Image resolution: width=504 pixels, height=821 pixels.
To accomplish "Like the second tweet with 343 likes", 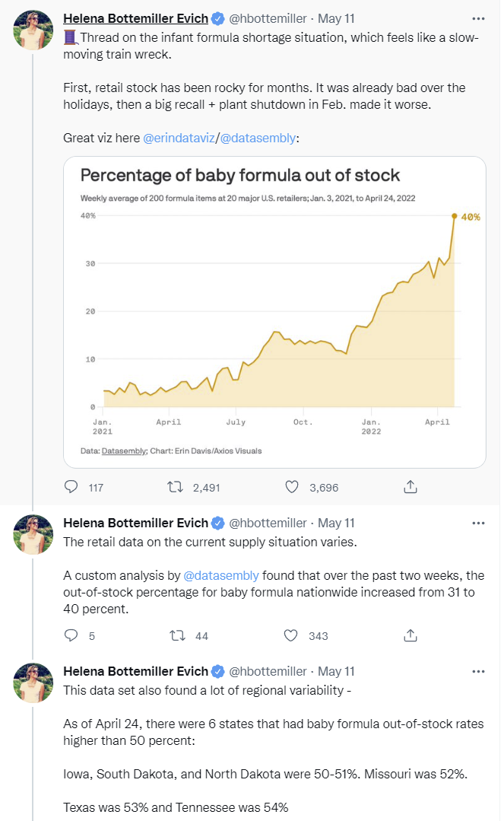I will pos(291,635).
